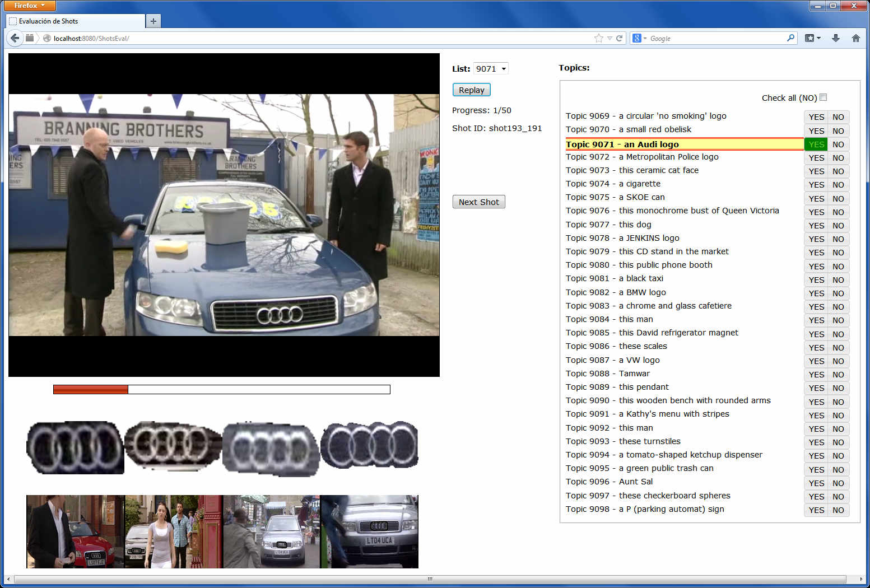Mark NO for Topic 9074 a cigarette

[x=838, y=185]
